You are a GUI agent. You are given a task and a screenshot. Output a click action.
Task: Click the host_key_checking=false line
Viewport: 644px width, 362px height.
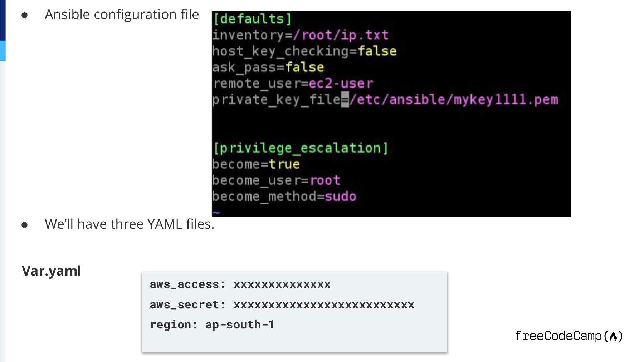[304, 51]
